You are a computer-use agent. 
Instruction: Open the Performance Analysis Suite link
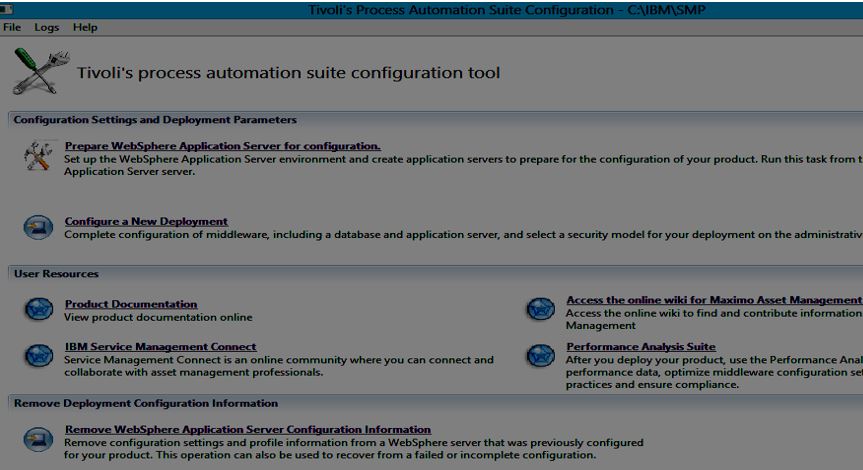click(x=641, y=347)
